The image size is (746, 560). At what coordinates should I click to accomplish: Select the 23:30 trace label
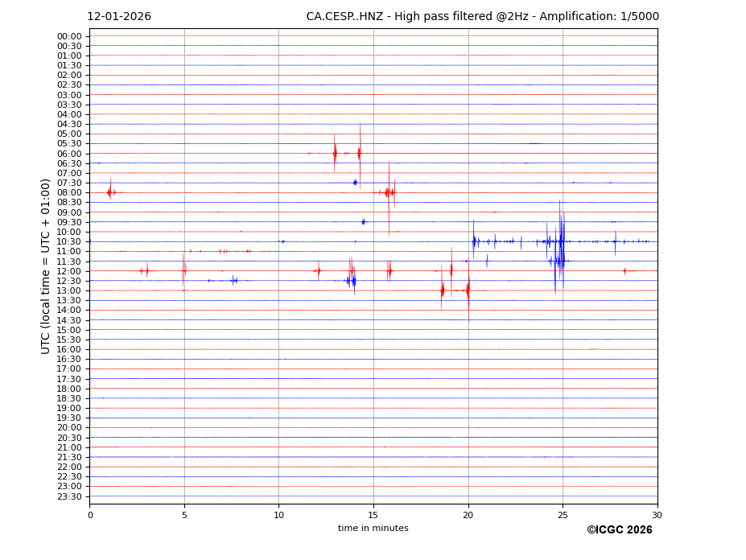tap(69, 496)
